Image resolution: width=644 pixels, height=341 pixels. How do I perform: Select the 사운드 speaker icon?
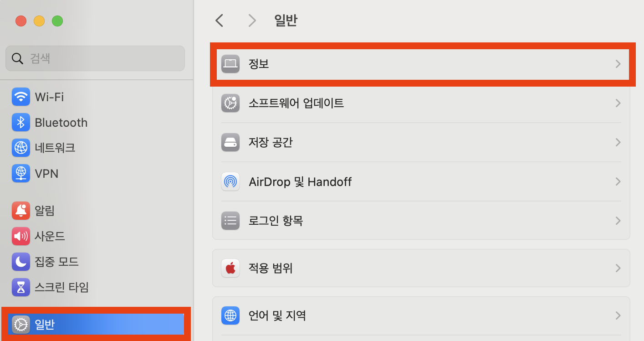pos(21,236)
